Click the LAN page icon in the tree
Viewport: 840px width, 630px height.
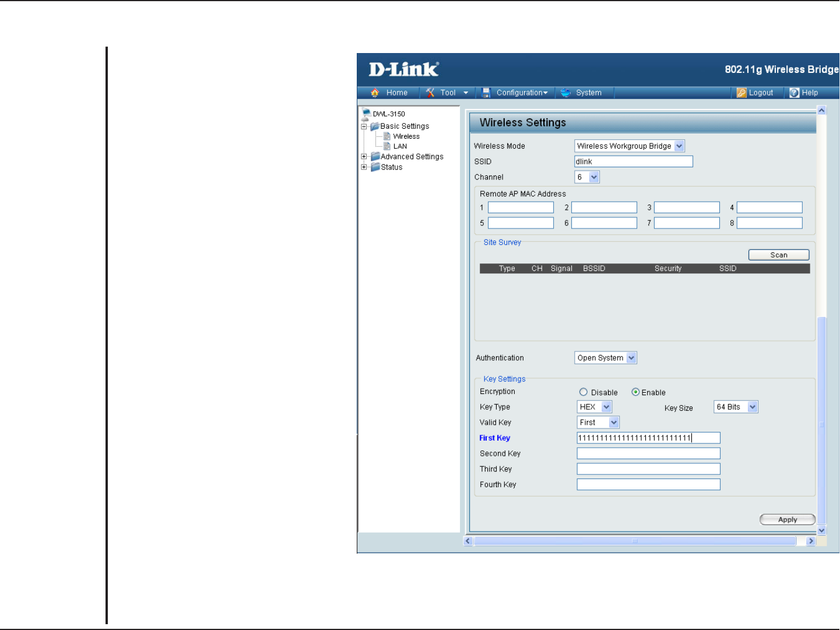[x=387, y=146]
